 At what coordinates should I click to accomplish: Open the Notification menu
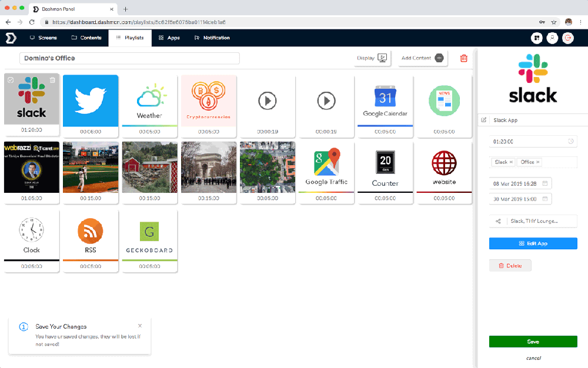coord(212,38)
